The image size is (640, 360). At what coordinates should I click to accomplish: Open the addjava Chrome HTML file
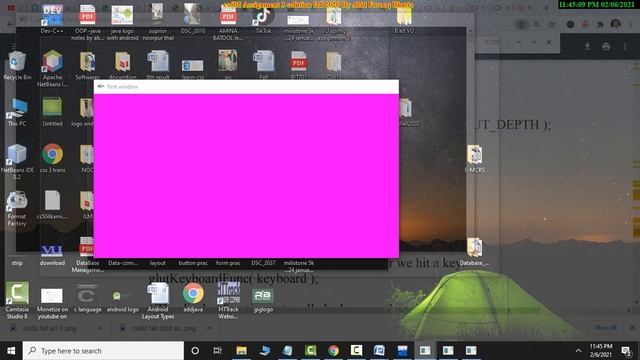point(193,298)
